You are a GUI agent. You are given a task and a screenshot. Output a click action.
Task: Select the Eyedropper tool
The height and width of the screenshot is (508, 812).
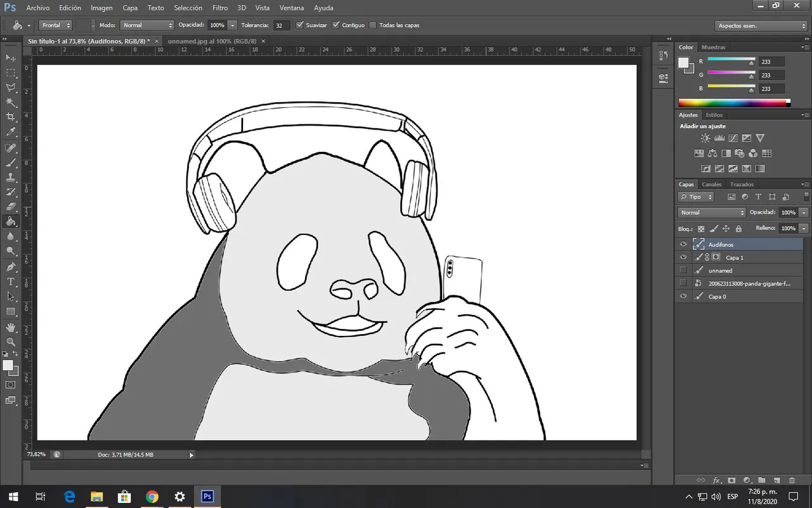11,132
